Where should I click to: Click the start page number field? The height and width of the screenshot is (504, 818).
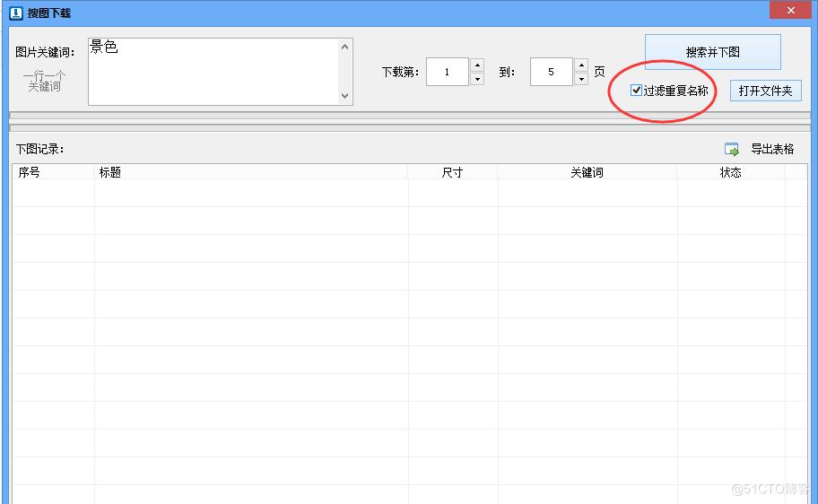pyautogui.click(x=447, y=72)
